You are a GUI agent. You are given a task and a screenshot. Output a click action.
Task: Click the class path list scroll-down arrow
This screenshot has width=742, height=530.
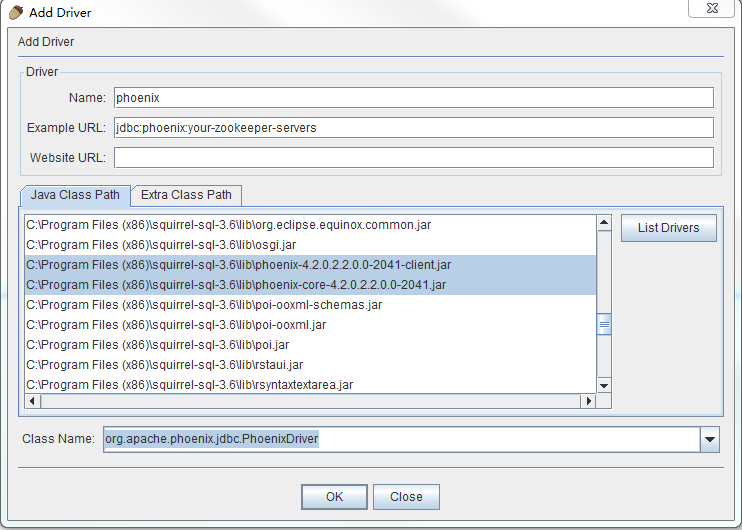[x=604, y=386]
